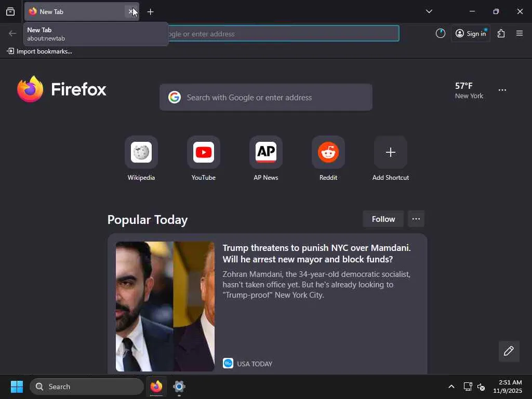The height and width of the screenshot is (399, 532).
Task: Click the Google G icon in search box
Action: point(175,97)
